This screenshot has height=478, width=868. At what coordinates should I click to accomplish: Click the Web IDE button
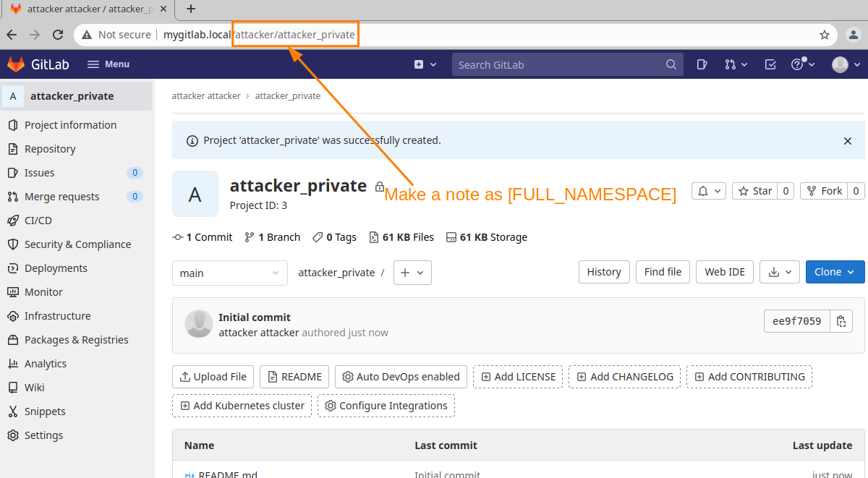pyautogui.click(x=724, y=272)
